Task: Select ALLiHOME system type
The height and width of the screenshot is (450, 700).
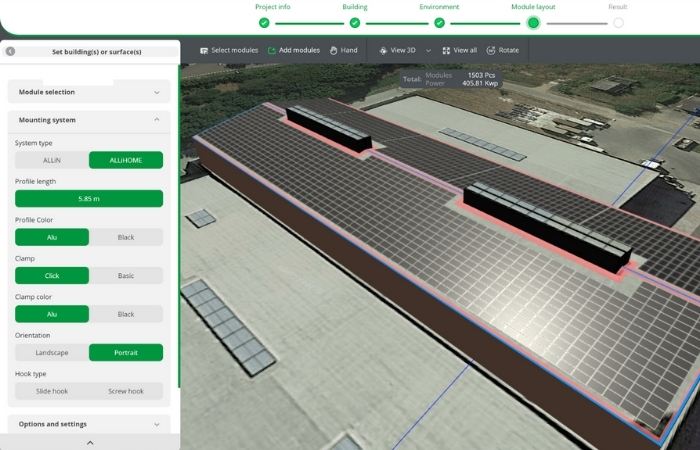Action: click(x=126, y=160)
